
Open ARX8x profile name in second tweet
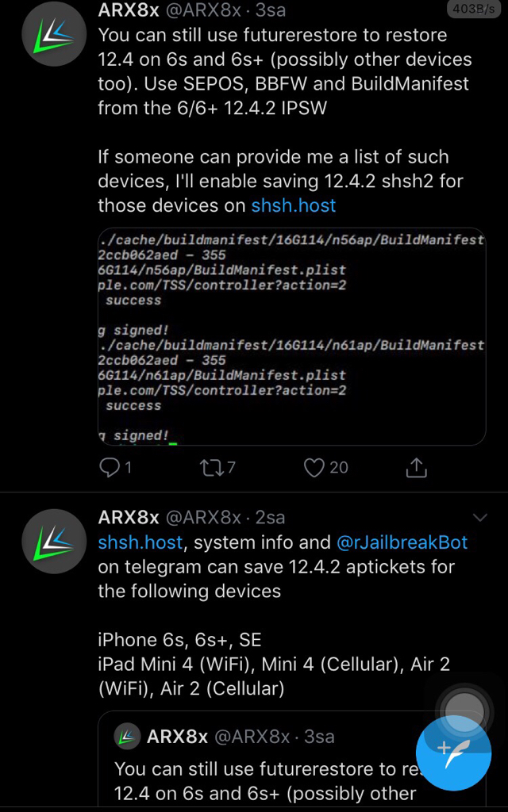tap(129, 517)
